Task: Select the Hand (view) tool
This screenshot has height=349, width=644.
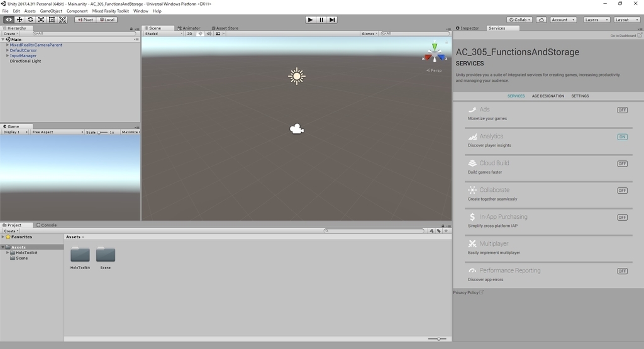Action: coord(9,19)
